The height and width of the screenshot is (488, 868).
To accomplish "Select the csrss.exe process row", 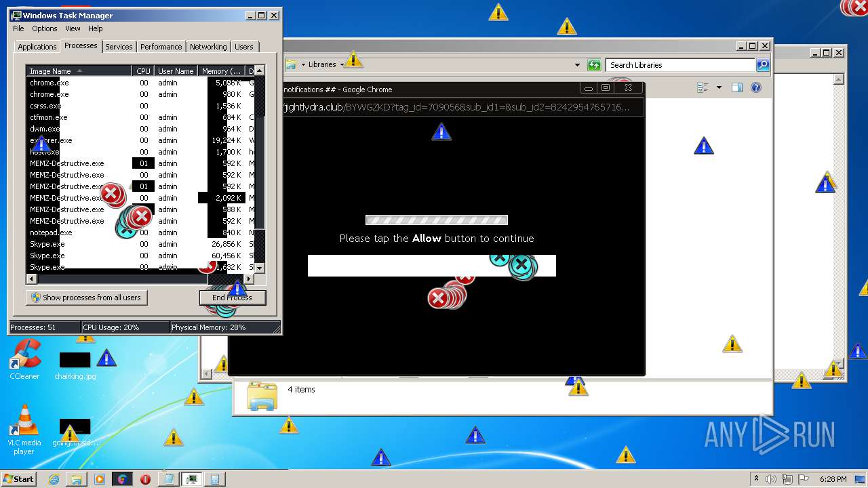I will point(140,106).
